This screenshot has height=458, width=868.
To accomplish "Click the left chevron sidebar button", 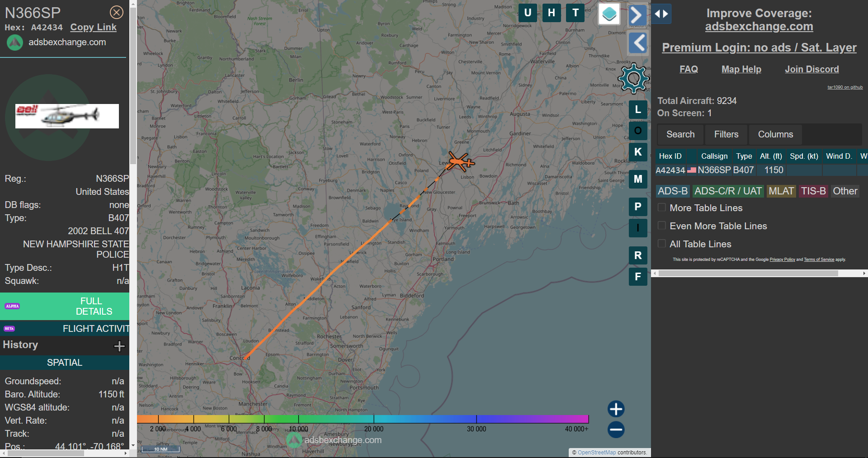I will coord(638,43).
